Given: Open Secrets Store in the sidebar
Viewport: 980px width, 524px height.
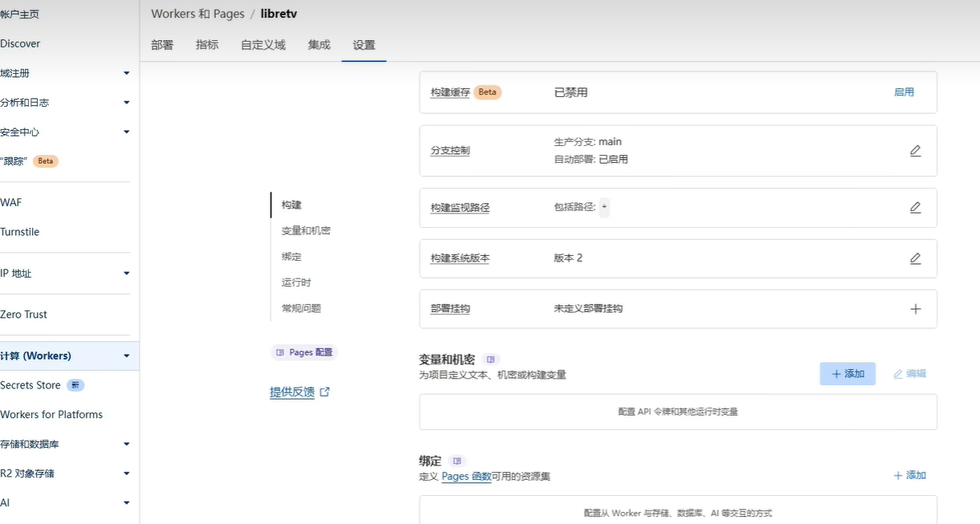Looking at the screenshot, I should pyautogui.click(x=30, y=385).
